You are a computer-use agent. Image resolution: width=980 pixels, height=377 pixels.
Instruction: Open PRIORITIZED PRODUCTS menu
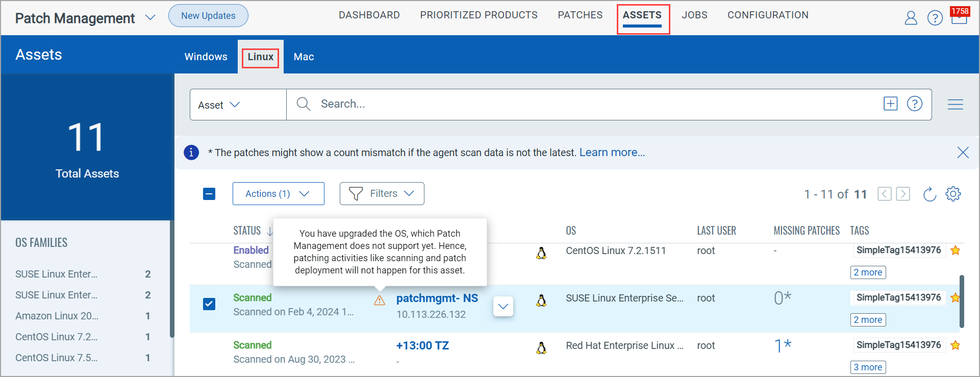point(479,15)
